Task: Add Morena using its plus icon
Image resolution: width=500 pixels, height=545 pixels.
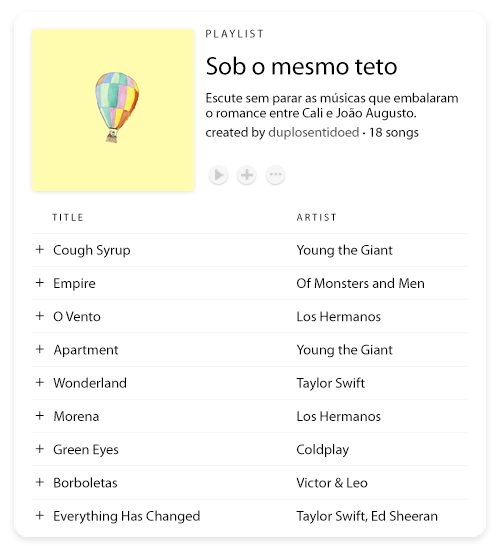Action: point(40,416)
